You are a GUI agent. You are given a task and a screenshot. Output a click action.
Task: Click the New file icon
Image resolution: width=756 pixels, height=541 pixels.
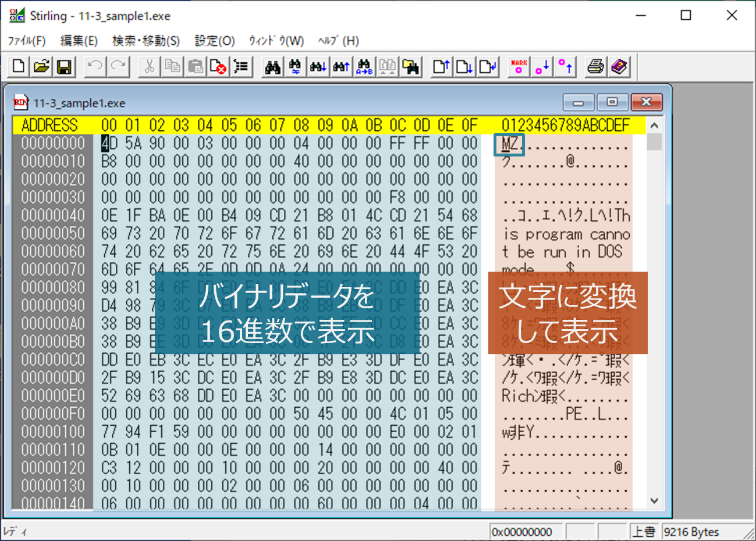19,67
